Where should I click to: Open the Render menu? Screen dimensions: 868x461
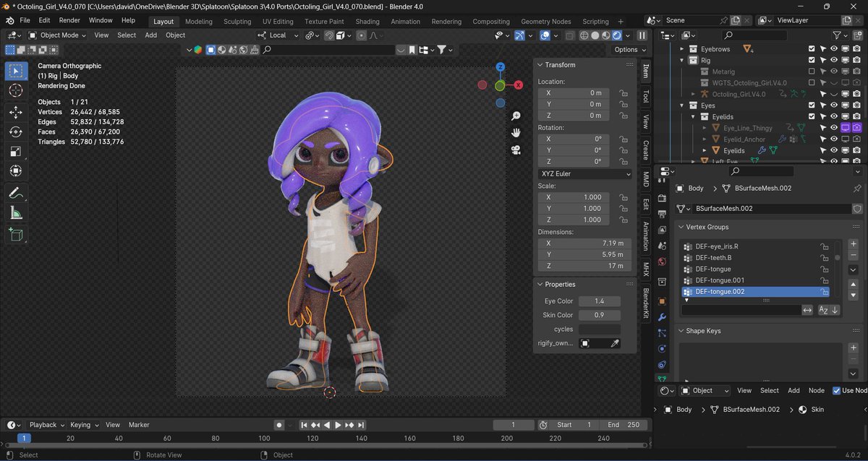click(x=69, y=20)
